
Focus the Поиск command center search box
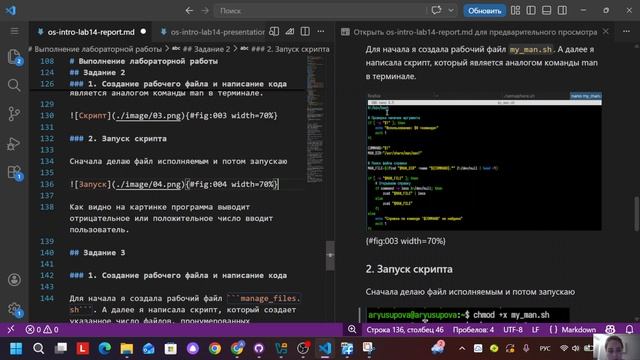pyautogui.click(x=320, y=11)
